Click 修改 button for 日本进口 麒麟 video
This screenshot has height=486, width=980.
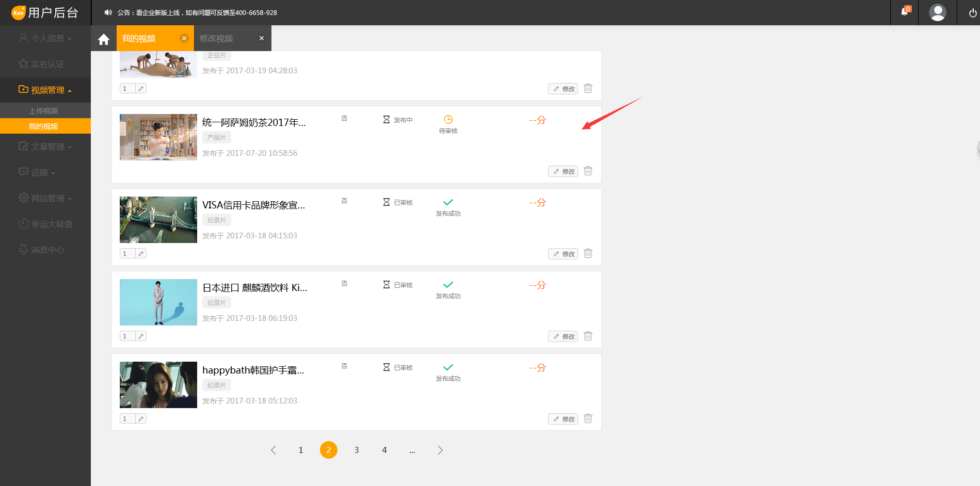point(563,336)
